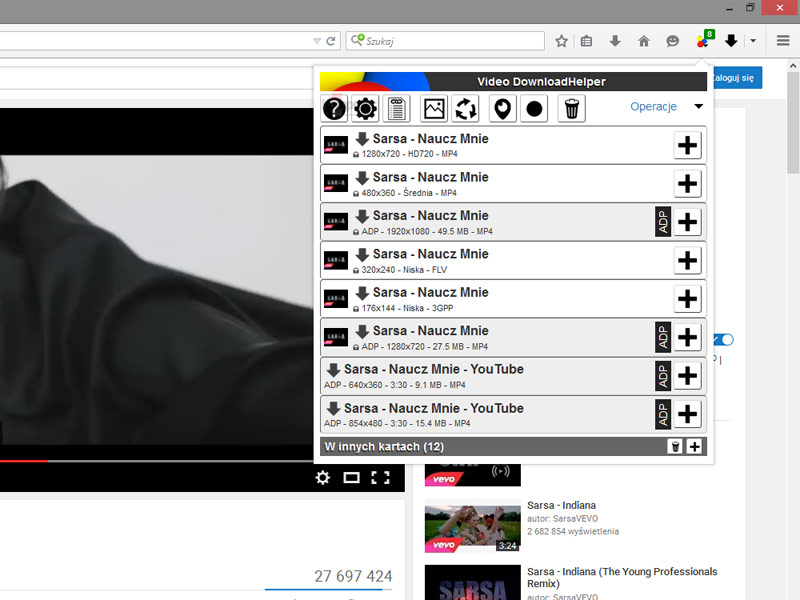Open the Video DownloadHelper help icon

334,109
